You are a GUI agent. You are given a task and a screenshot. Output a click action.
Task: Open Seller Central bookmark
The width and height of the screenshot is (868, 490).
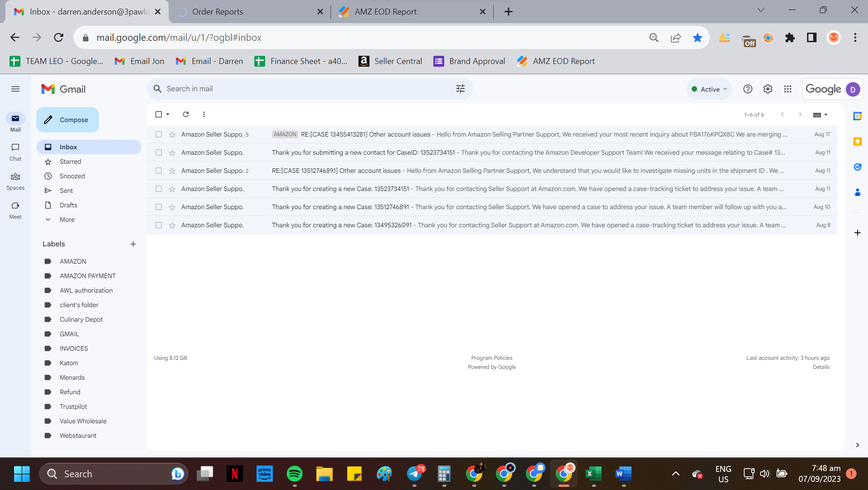[390, 61]
